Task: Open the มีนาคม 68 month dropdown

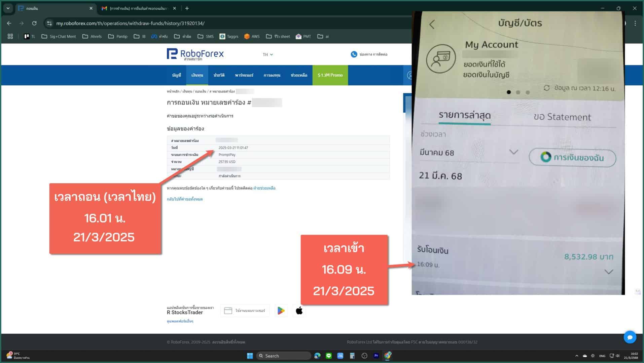Action: tap(469, 153)
